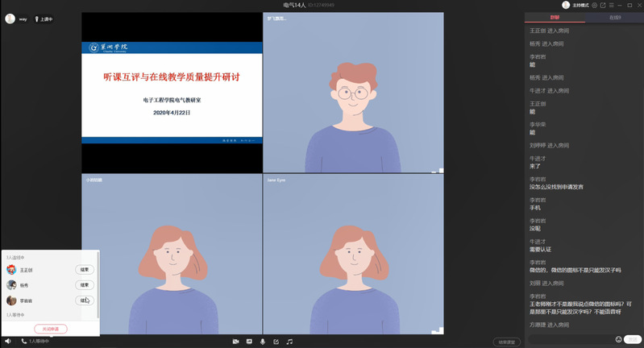The height and width of the screenshot is (348, 644).
Task: Select the Jane Eyre video tile
Action: coord(353,254)
